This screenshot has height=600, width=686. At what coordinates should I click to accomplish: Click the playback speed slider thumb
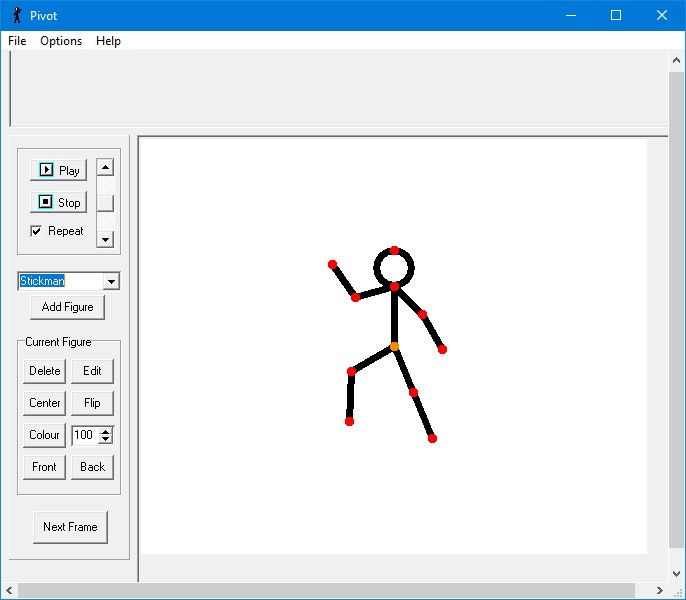105,203
